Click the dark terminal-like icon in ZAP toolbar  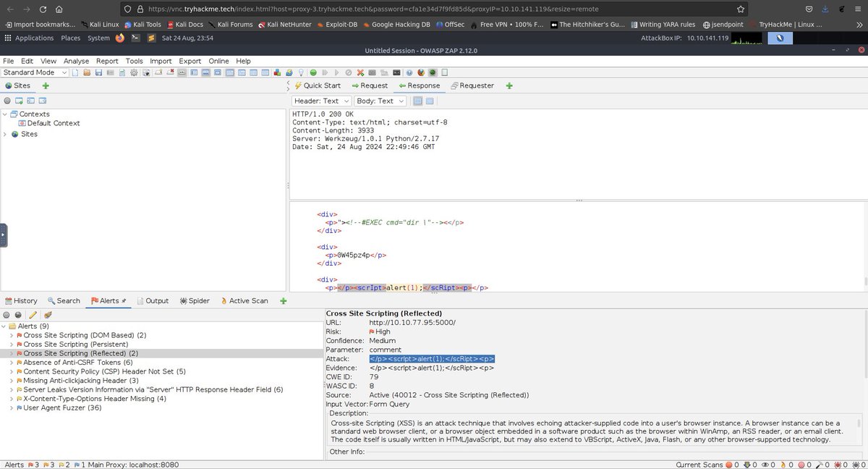tap(396, 72)
